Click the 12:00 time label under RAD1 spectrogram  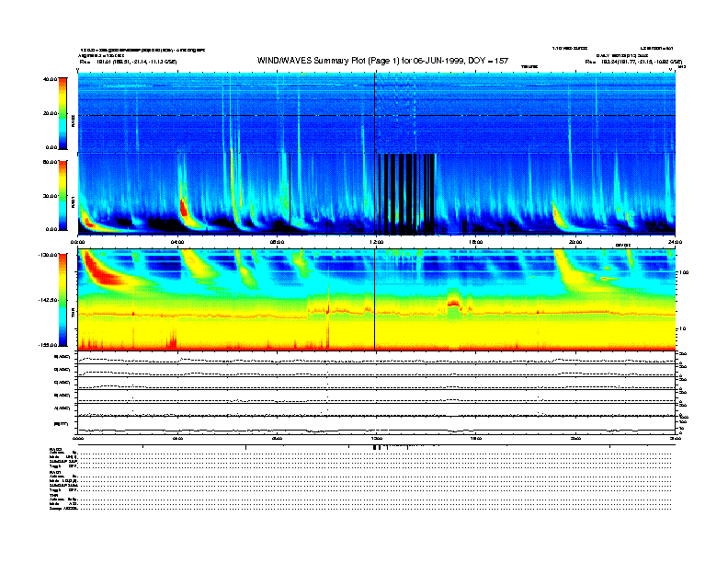(x=376, y=242)
